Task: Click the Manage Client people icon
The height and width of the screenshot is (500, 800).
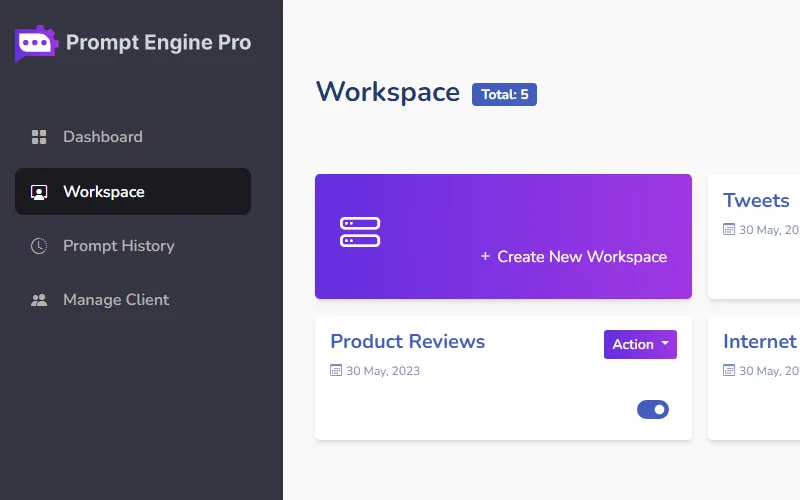Action: [x=39, y=300]
